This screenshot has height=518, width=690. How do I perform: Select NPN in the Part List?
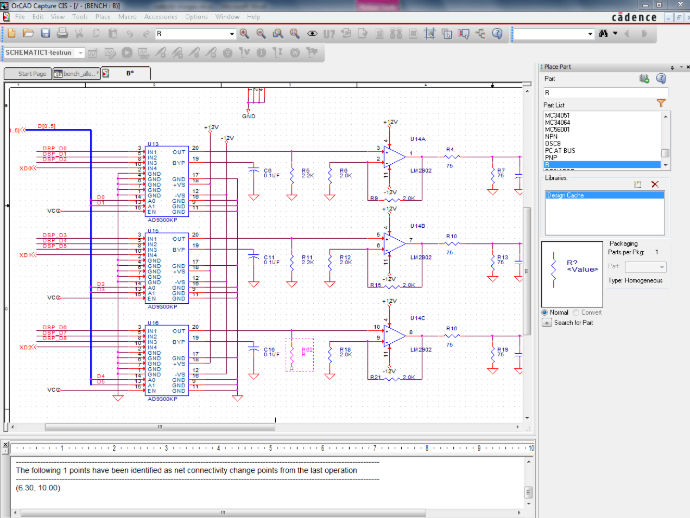pos(602,136)
